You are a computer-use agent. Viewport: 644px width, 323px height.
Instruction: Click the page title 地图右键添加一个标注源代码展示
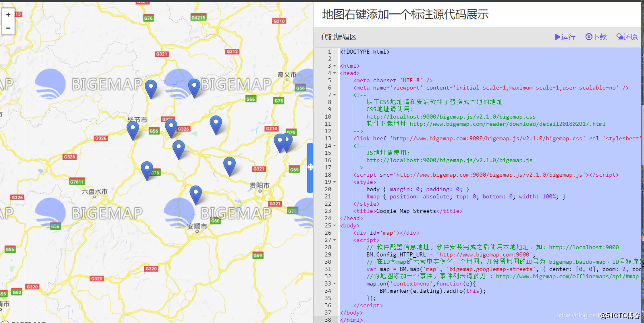405,15
